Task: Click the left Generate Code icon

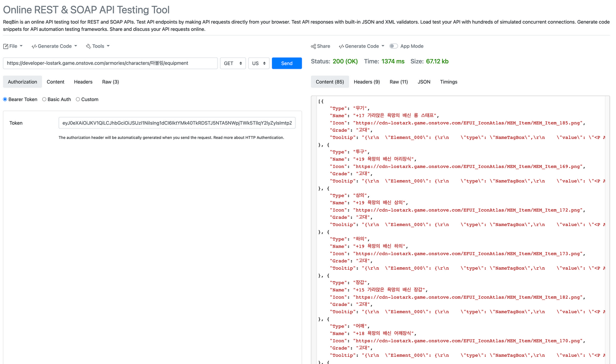Action: point(34,46)
